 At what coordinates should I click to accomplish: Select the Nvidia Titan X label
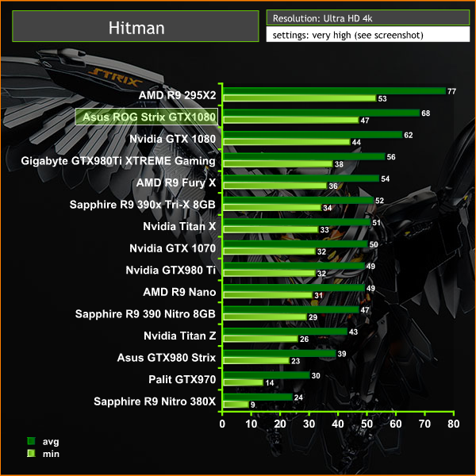[x=179, y=226]
